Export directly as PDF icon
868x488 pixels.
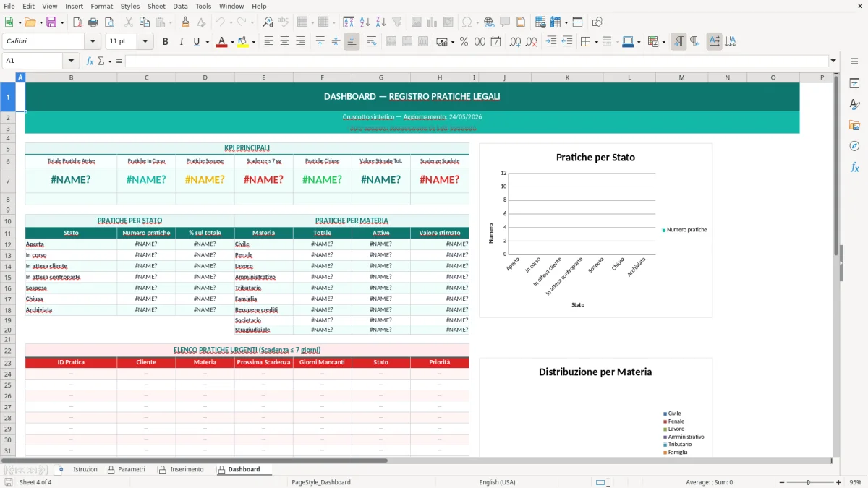pos(77,22)
